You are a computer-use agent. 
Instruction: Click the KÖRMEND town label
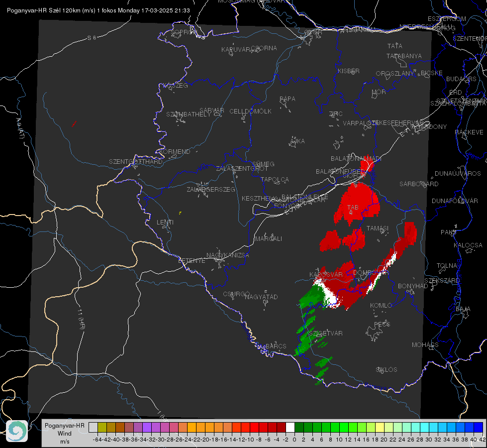coord(174,152)
